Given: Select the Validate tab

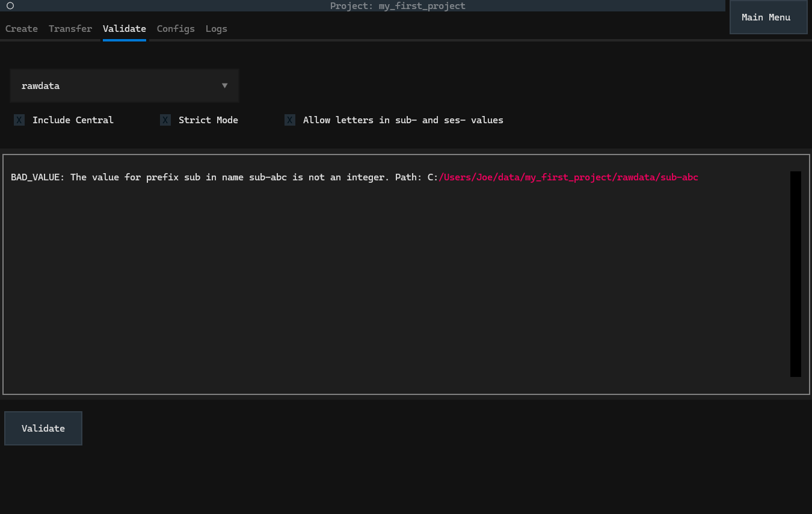Looking at the screenshot, I should coord(124,29).
